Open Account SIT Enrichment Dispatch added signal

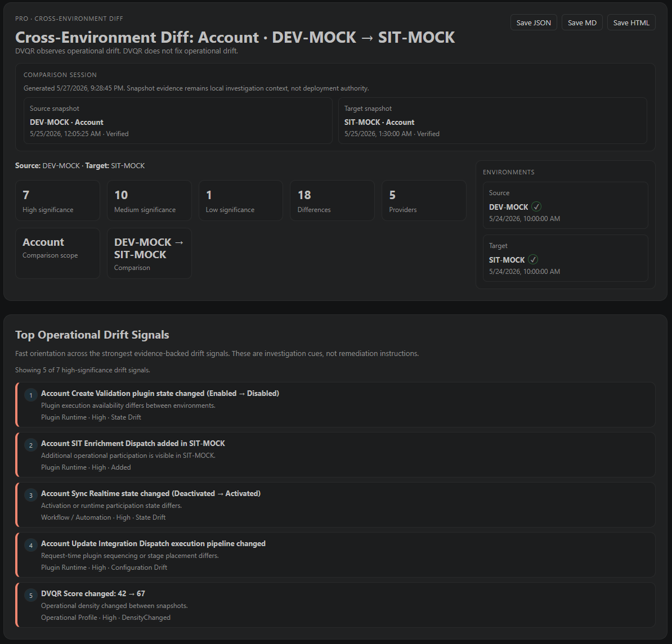(335, 455)
